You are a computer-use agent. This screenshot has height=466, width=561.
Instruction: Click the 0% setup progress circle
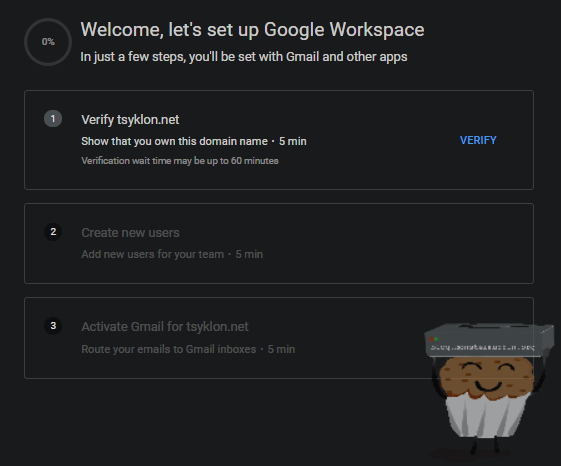48,42
